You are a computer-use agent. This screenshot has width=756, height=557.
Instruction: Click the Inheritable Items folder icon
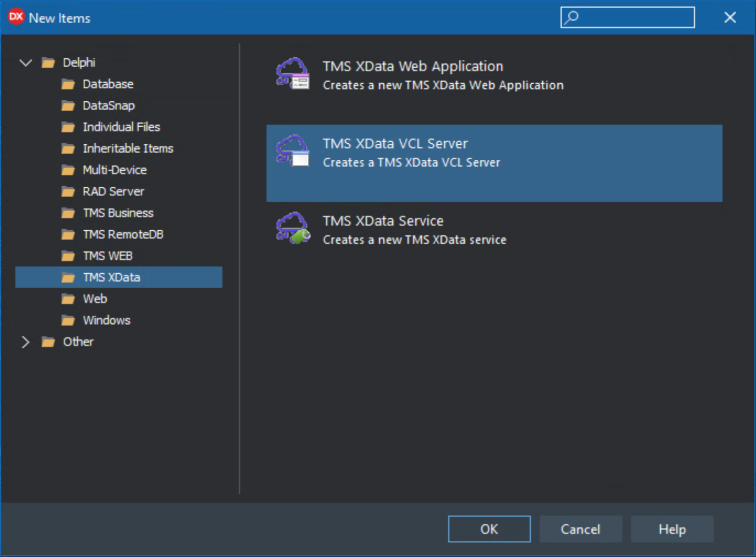point(68,149)
